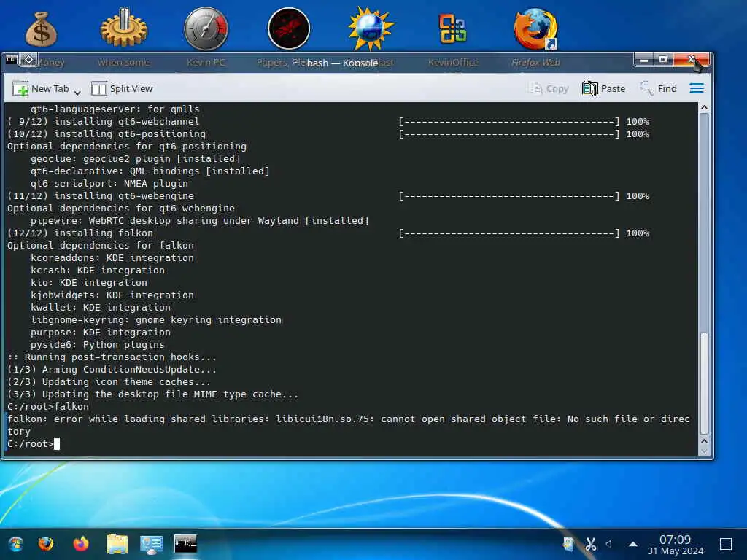Screen dimensions: 747x560
Task: Click the Start orb in taskbar
Action: tap(16, 544)
